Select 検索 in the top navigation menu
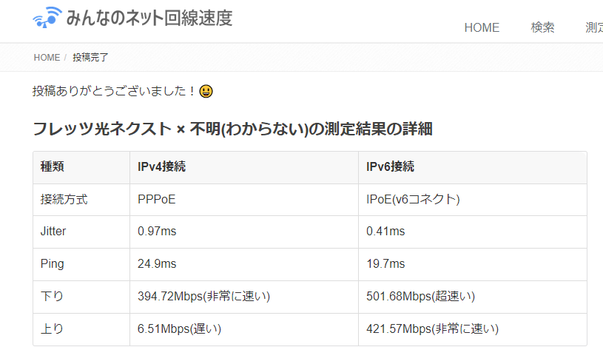The image size is (603, 364). click(x=542, y=27)
